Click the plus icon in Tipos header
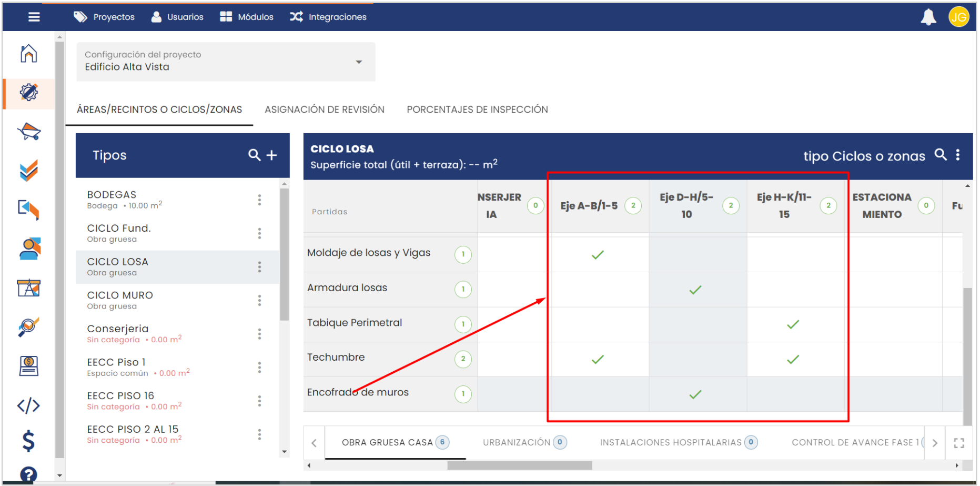The image size is (980, 486). click(272, 155)
